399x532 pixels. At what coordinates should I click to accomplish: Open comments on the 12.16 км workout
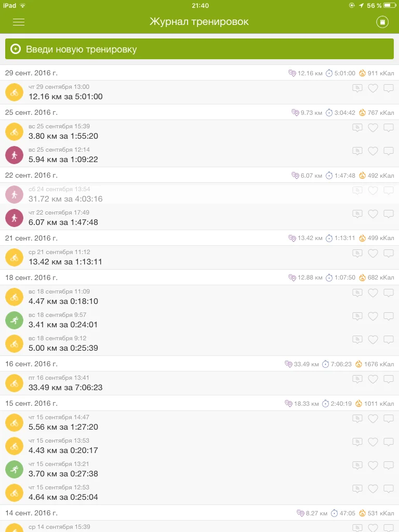click(389, 88)
